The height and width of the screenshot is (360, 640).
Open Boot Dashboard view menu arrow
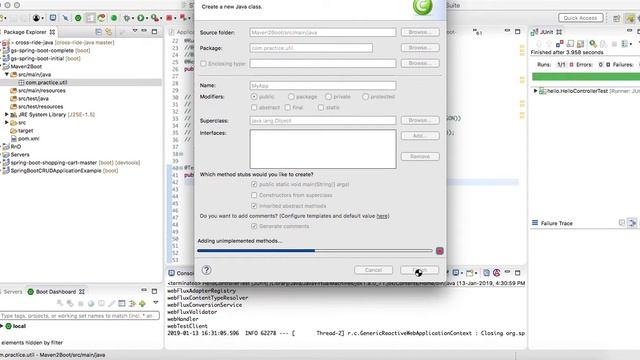tap(156, 302)
